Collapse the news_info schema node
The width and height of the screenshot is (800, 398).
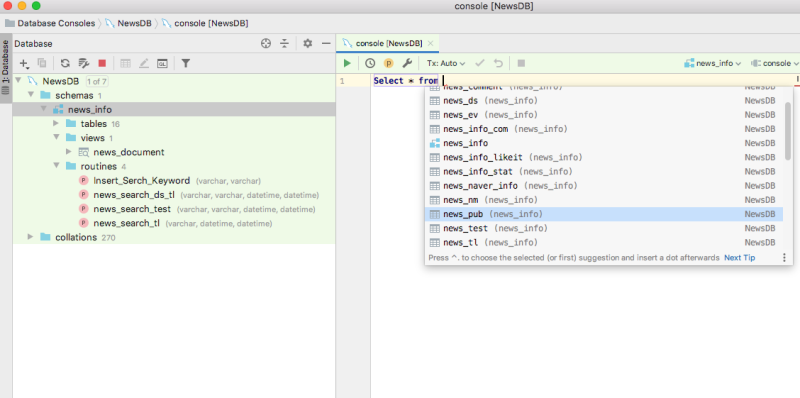44,109
